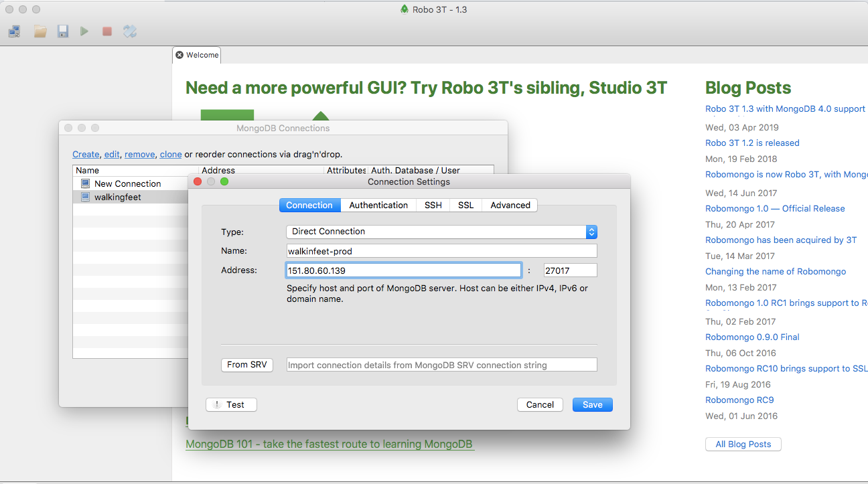Viewport: 868px width, 484px height.
Task: Open the MongoDB 101 learning link
Action: pos(330,444)
